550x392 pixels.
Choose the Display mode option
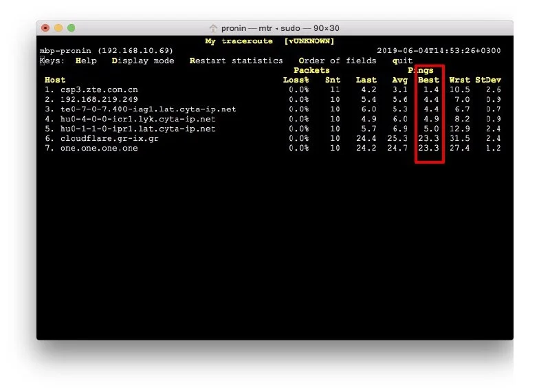point(142,61)
